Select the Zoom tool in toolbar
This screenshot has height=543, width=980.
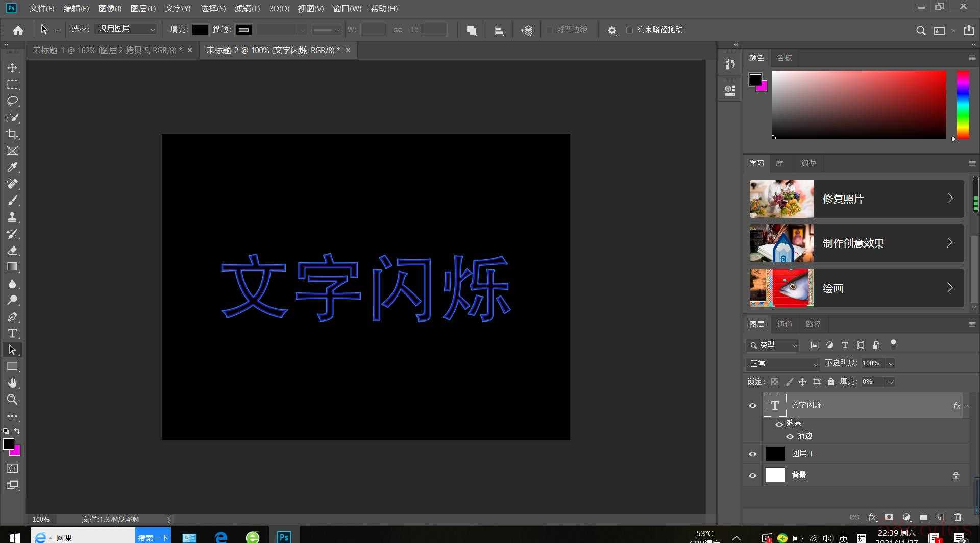(12, 399)
